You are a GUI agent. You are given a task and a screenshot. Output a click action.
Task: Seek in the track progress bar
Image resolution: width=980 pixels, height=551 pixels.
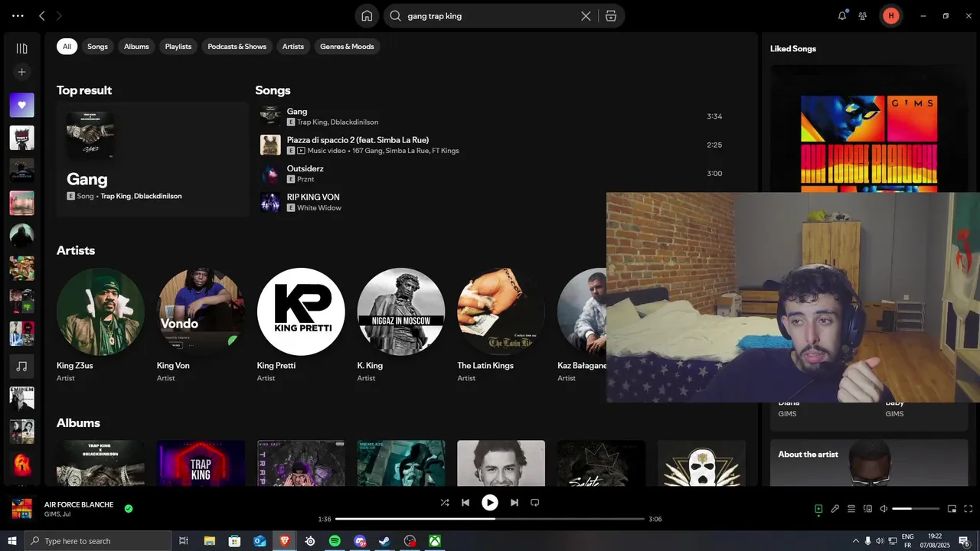(x=490, y=519)
